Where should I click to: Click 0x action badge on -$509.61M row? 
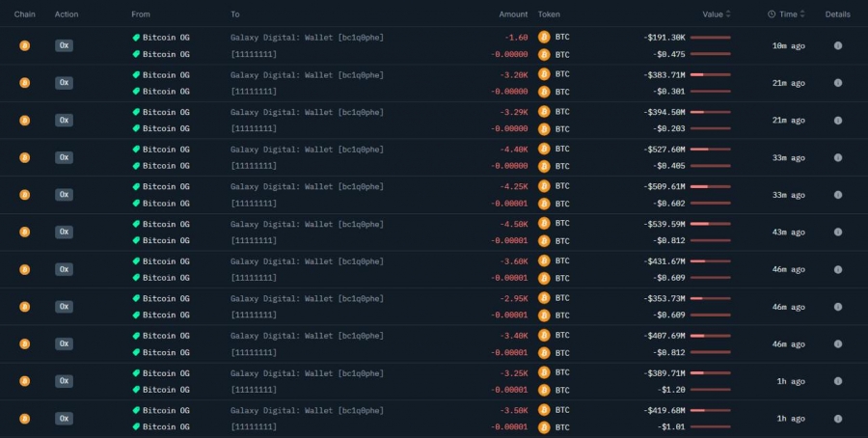[64, 195]
